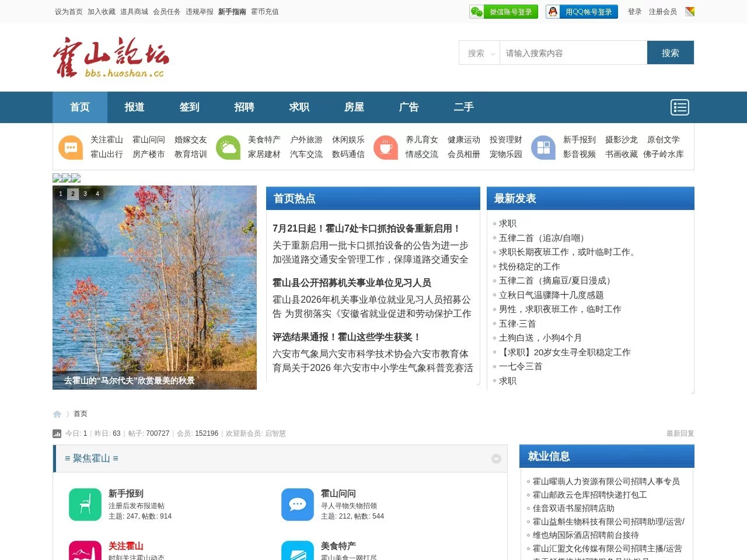Viewport: 747px width, 560px height.
Task: Open the 报道 navigation tab
Action: (135, 107)
